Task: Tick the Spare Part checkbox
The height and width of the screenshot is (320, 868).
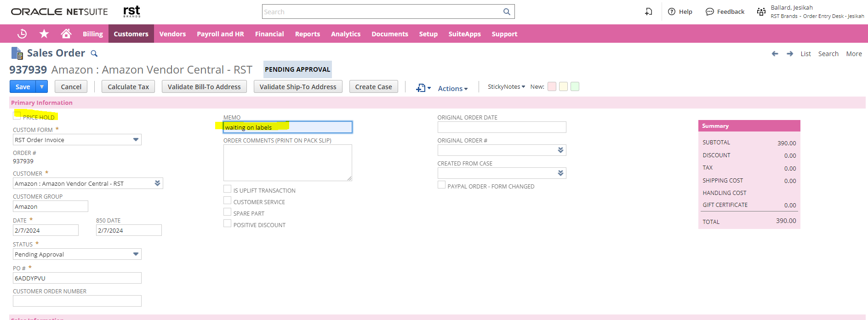Action: (x=227, y=212)
